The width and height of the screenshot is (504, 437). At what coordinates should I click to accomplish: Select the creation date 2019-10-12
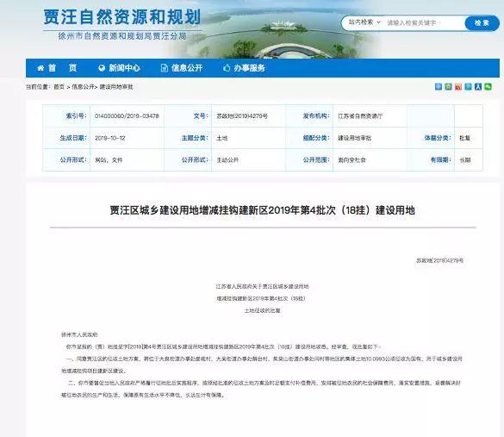[x=110, y=138]
